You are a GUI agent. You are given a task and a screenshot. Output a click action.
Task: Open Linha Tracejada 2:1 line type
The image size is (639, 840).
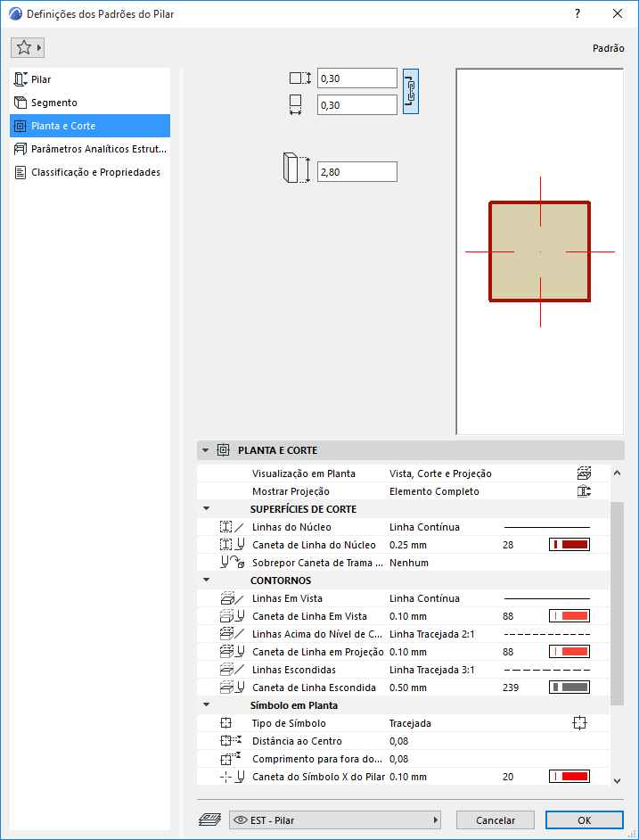431,634
